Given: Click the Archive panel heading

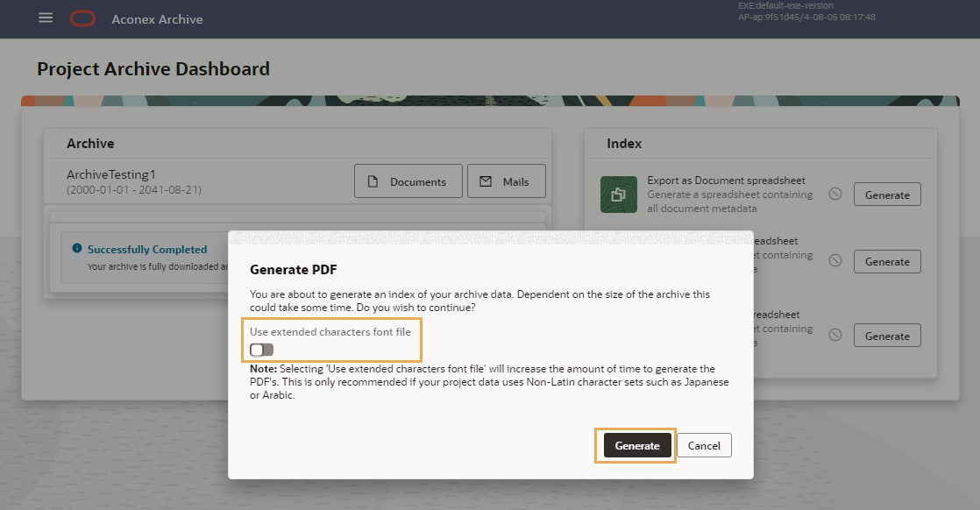Looking at the screenshot, I should 90,143.
